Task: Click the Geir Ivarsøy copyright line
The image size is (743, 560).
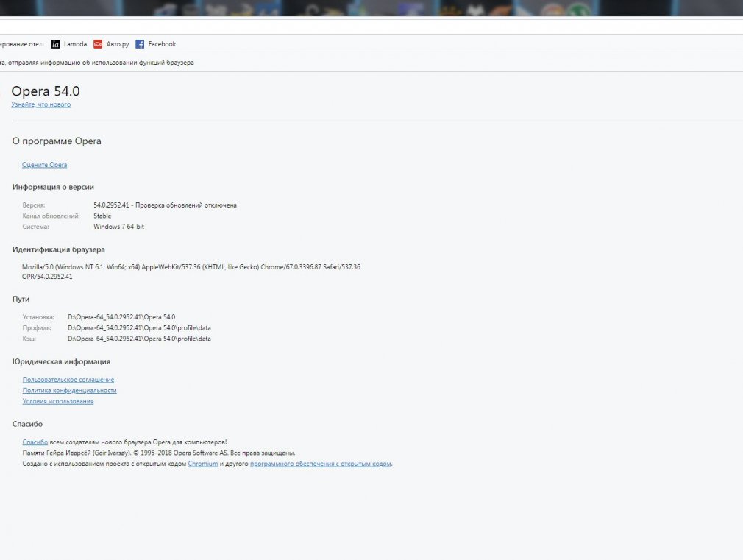Action: (159, 453)
